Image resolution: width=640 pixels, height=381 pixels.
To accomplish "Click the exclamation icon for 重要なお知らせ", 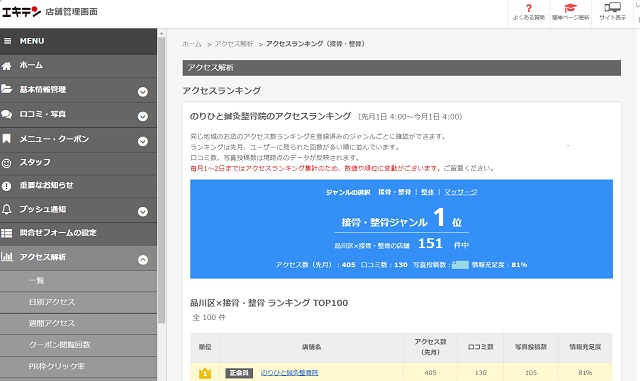I will tap(7, 186).
